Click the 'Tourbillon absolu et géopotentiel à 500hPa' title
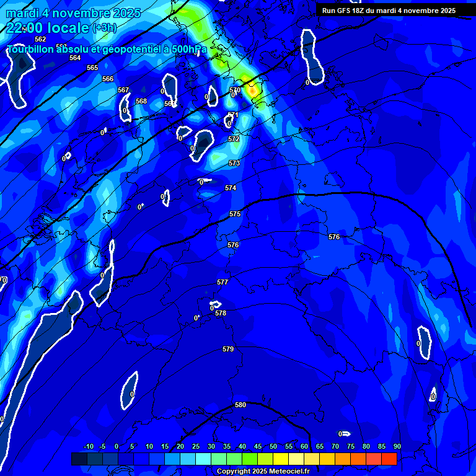This screenshot has height=476, width=476. click(107, 49)
